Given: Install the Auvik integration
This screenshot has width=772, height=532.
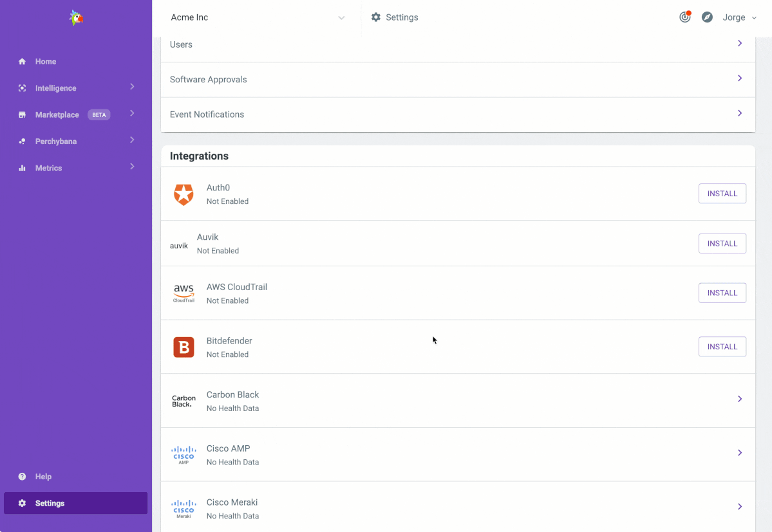Looking at the screenshot, I should point(722,243).
